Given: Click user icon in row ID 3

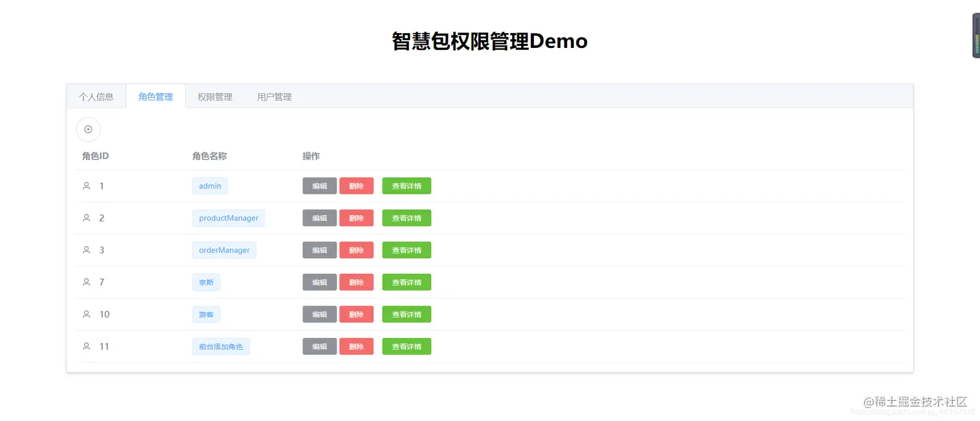Looking at the screenshot, I should tap(86, 250).
